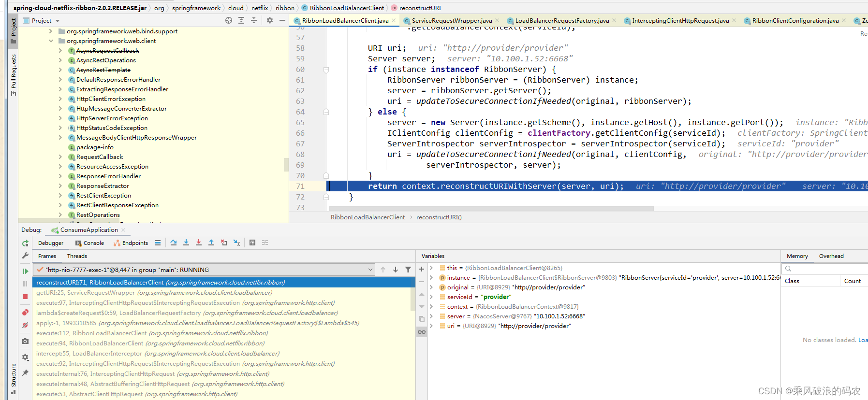Stop the debug session
Viewport: 868px width, 400px height.
(25, 297)
